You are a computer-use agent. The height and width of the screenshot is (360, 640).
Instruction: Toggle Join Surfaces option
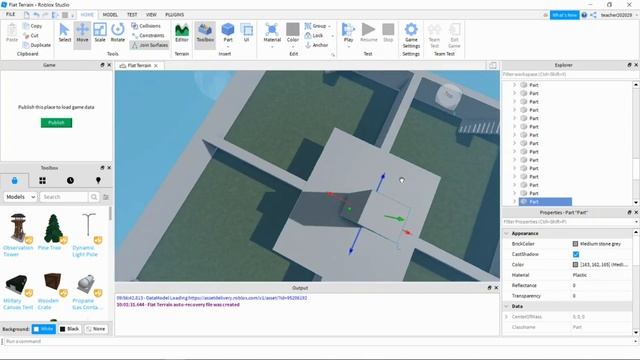pos(149,45)
